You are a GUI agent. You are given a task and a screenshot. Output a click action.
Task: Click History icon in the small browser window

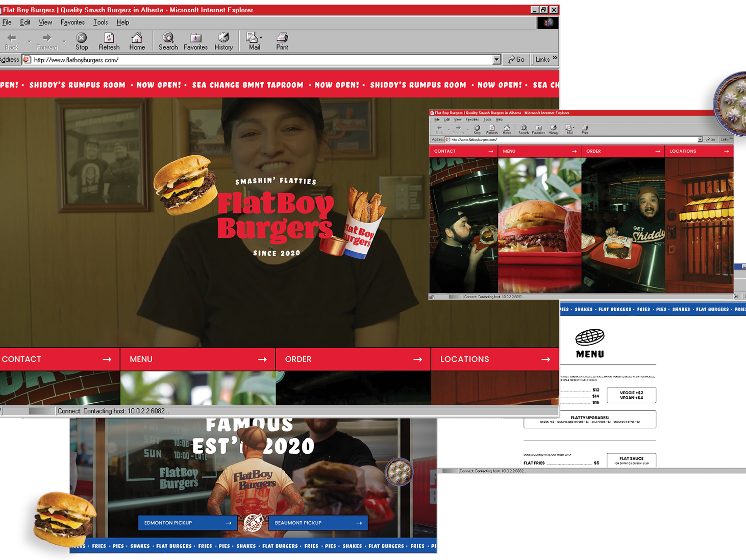(553, 128)
